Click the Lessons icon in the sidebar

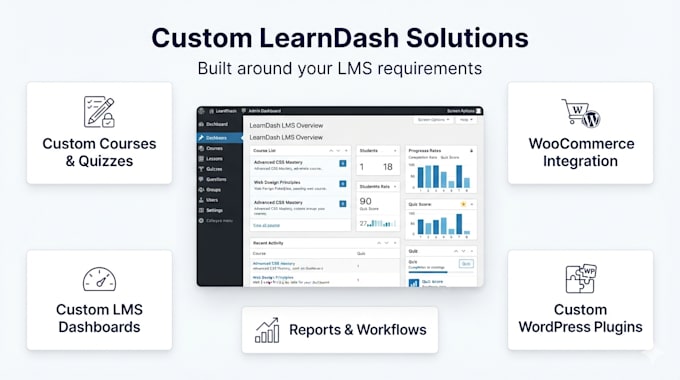[x=201, y=159]
